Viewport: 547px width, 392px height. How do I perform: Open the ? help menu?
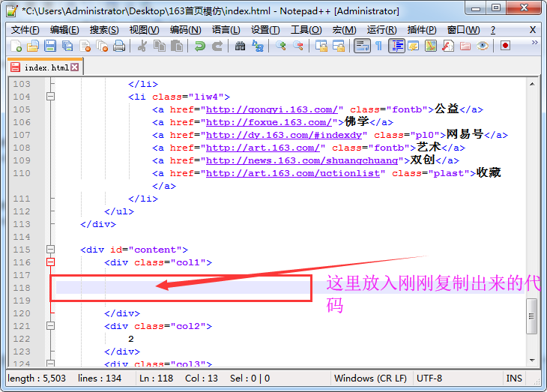(493, 30)
